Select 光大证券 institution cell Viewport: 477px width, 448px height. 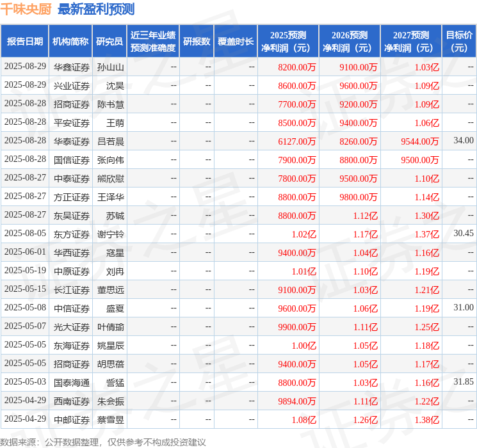click(72, 327)
